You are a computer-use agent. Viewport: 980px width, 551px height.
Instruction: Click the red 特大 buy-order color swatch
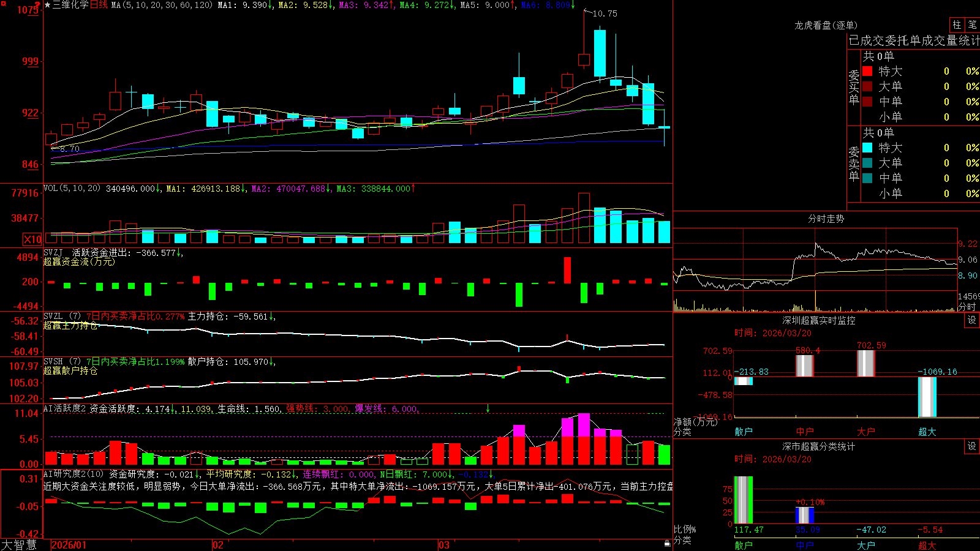tap(867, 71)
